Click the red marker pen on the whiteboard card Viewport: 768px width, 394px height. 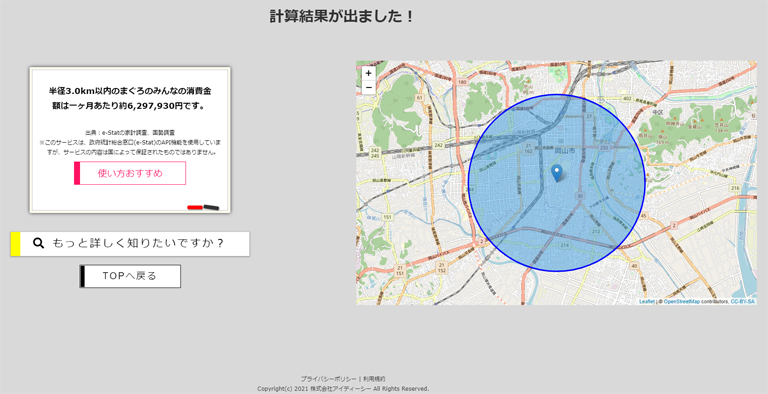(x=195, y=208)
